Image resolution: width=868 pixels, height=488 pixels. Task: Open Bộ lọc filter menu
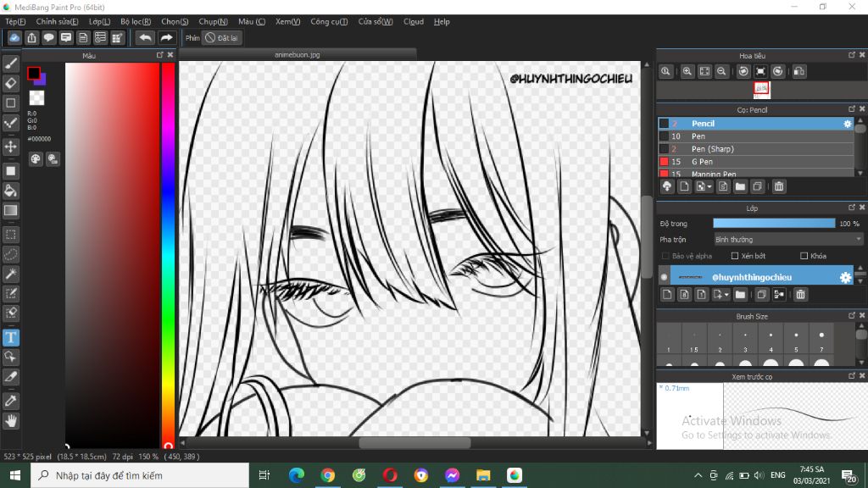(136, 21)
